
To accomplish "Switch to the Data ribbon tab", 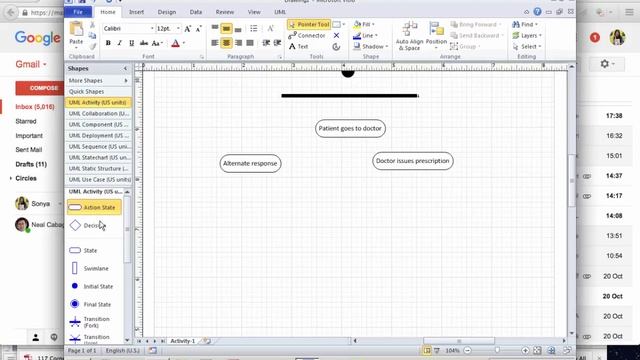I will pos(196,12).
